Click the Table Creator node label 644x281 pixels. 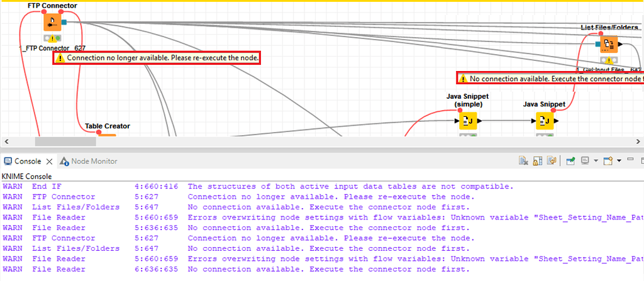pos(107,126)
